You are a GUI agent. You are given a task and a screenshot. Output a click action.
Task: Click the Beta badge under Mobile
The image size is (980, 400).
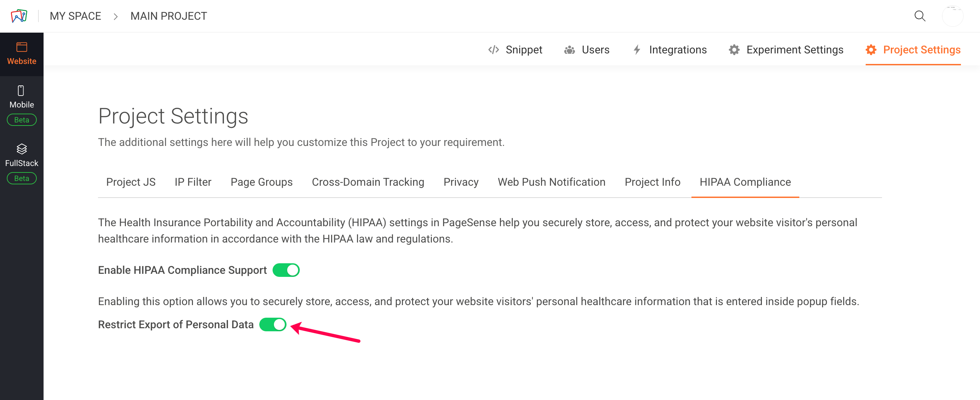tap(22, 120)
